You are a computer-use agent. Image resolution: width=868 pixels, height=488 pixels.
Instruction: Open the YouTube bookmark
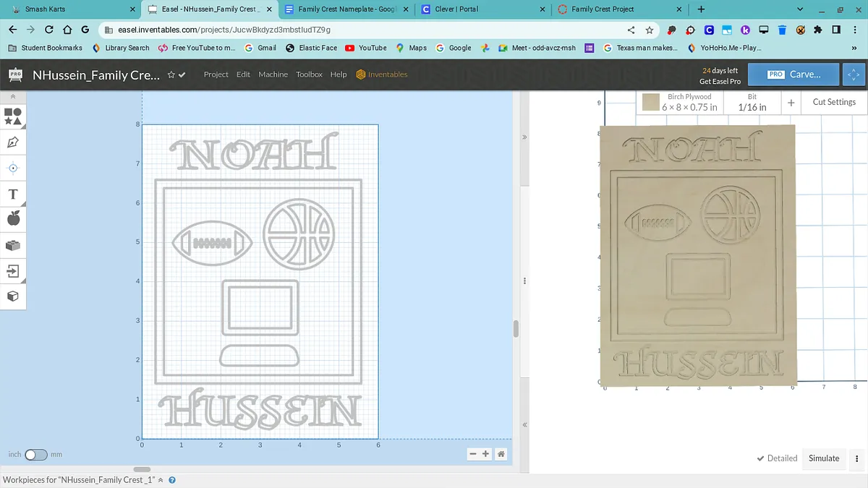(x=366, y=48)
